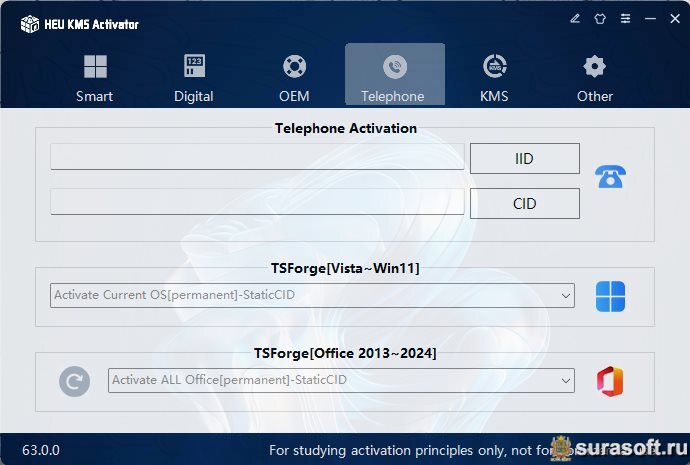Open the TSForge Vista~Win11 dropdown
690x465 pixels.
pyautogui.click(x=312, y=295)
